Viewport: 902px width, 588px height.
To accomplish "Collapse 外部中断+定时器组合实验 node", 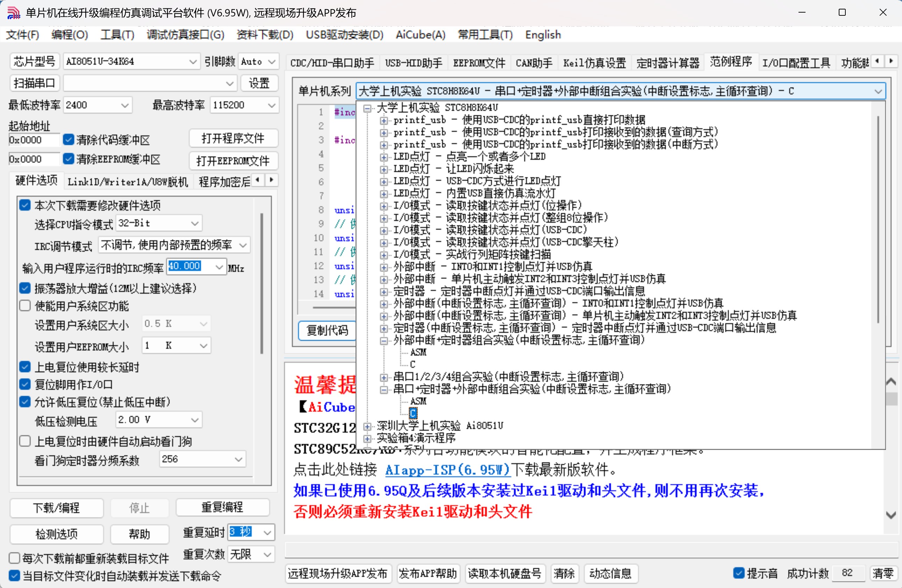I will tap(384, 340).
